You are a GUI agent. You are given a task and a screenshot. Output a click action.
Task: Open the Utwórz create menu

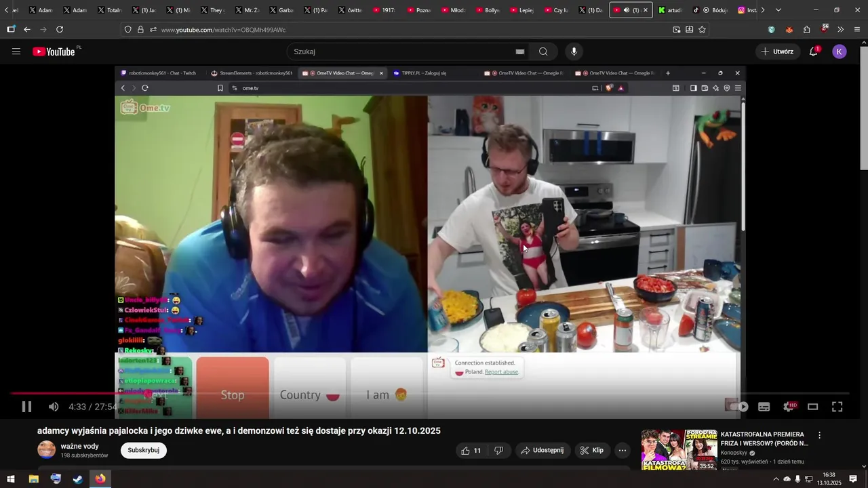[777, 52]
